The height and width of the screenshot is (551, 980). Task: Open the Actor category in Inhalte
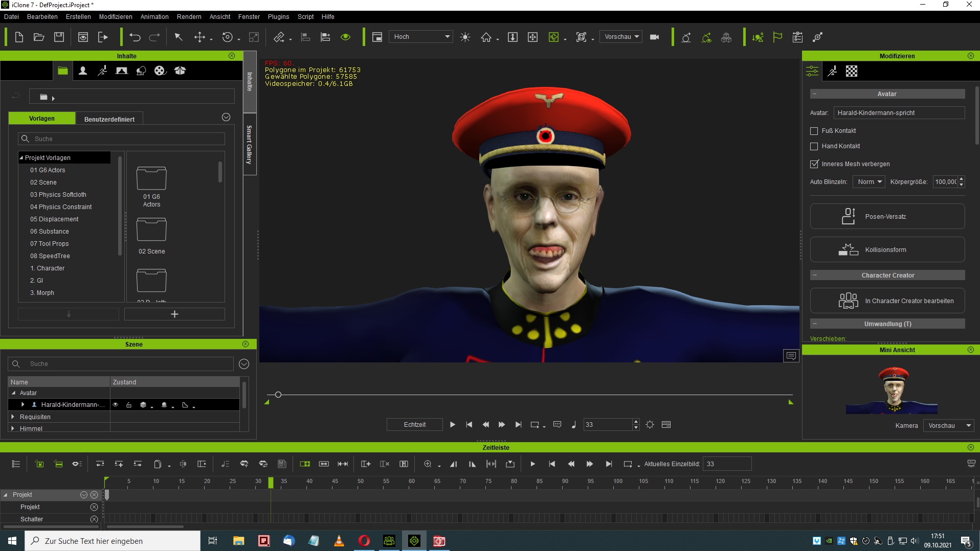[x=82, y=71]
